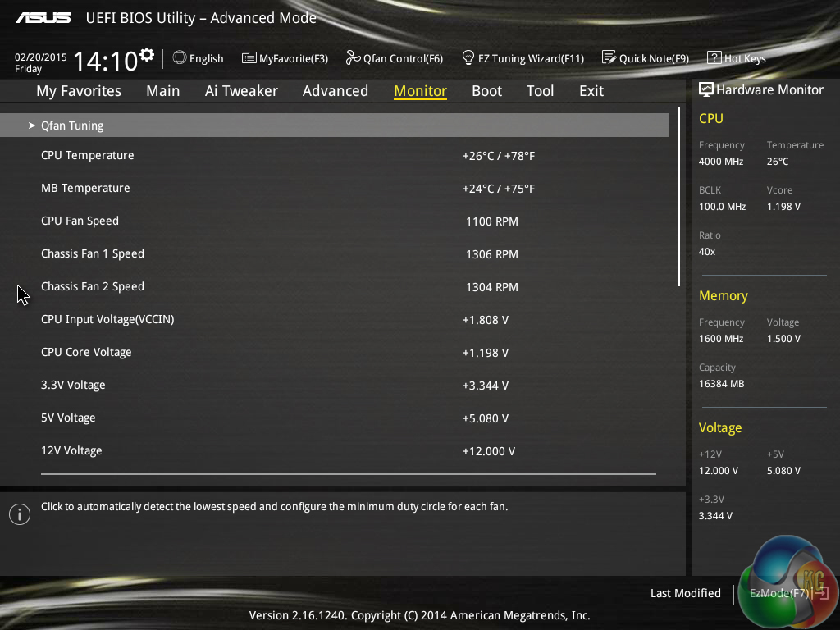Click the 1306 RPM value

click(492, 254)
